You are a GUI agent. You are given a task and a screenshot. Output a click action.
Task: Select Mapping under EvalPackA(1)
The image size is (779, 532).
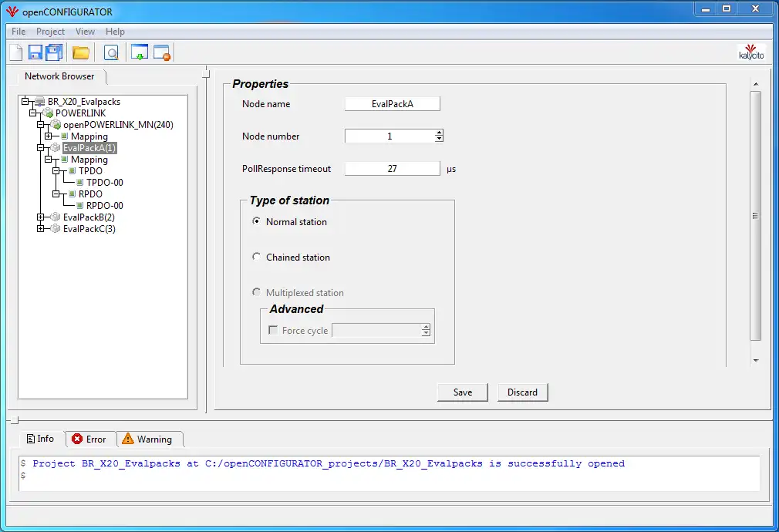point(89,160)
